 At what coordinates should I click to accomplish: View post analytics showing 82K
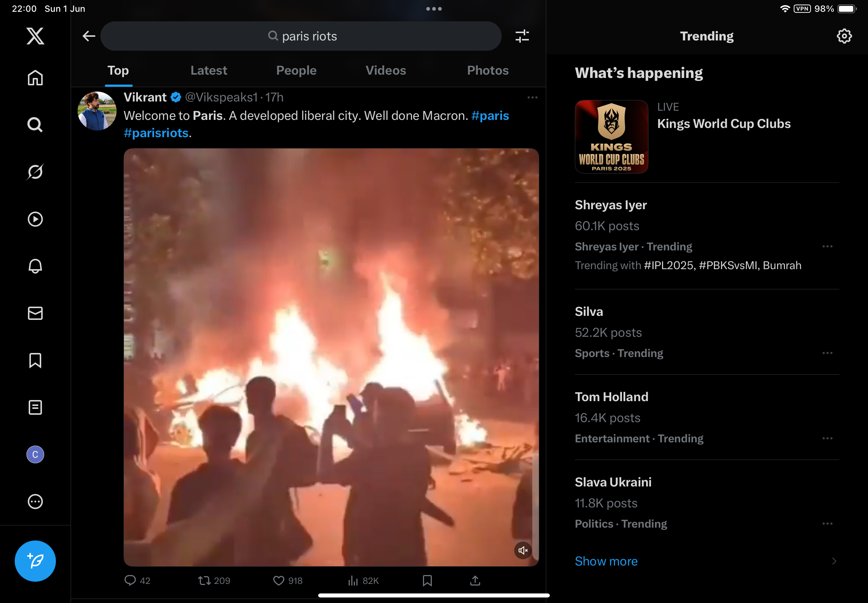[x=363, y=581]
